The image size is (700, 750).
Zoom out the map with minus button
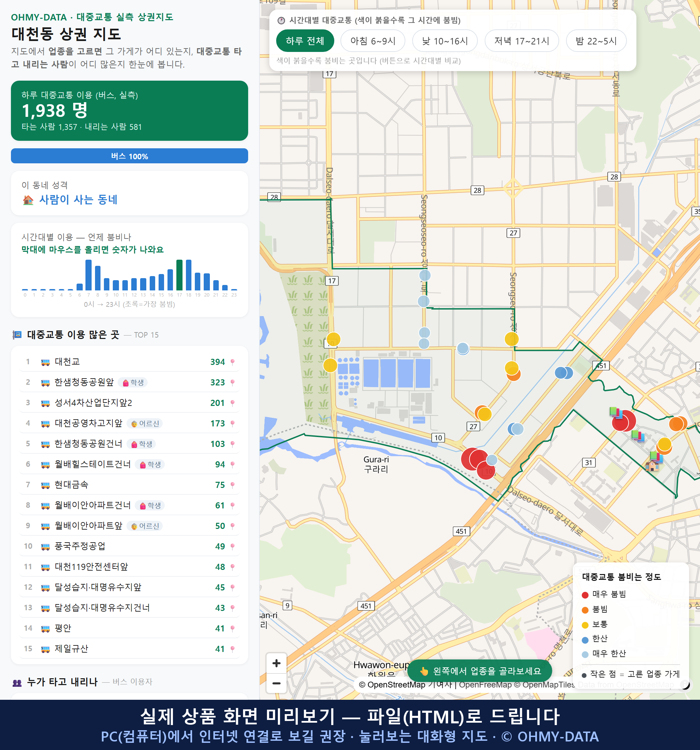(276, 683)
